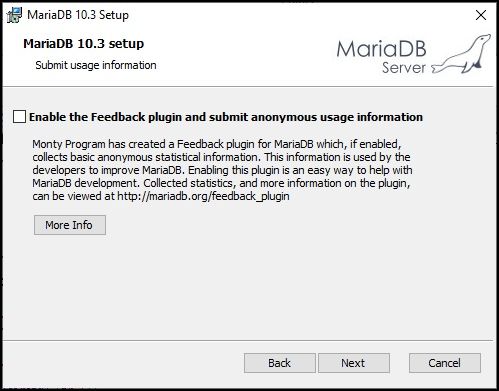
Task: Proceed with the Next button
Action: (354, 363)
